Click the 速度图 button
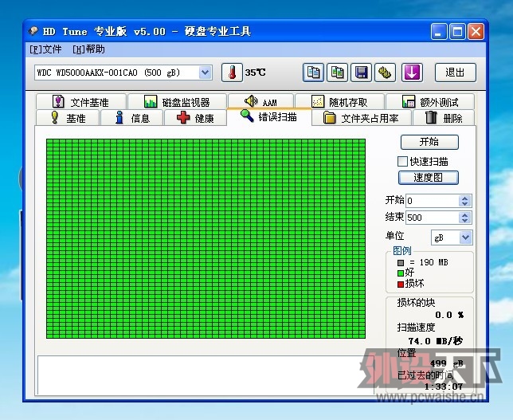 (429, 178)
